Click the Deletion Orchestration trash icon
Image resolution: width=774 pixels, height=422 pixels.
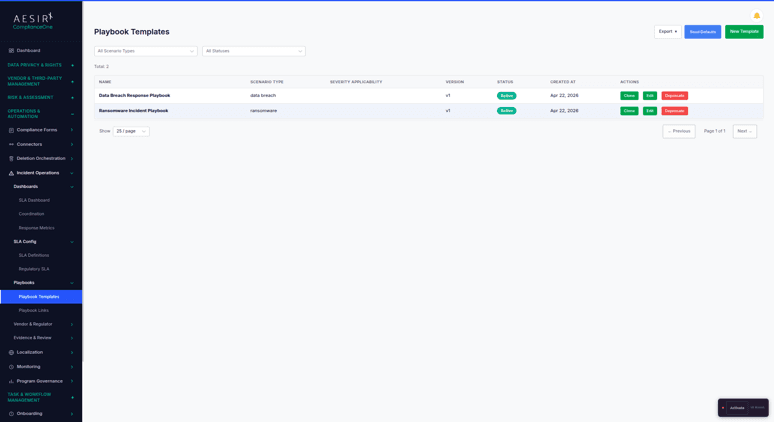click(x=11, y=158)
